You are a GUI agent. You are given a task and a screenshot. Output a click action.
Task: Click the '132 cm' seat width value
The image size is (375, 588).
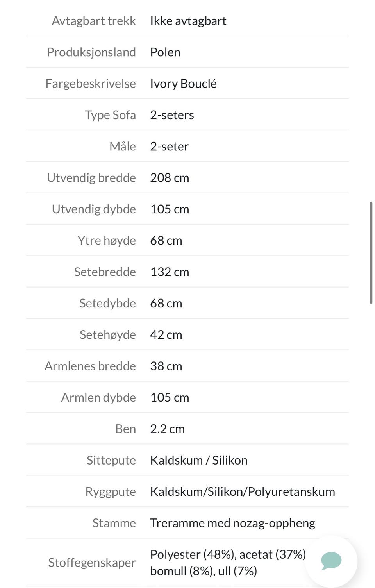170,272
